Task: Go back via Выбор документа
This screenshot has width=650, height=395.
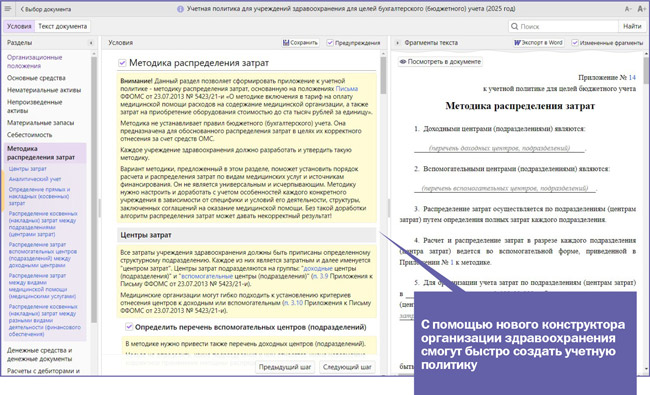Action: click(46, 9)
